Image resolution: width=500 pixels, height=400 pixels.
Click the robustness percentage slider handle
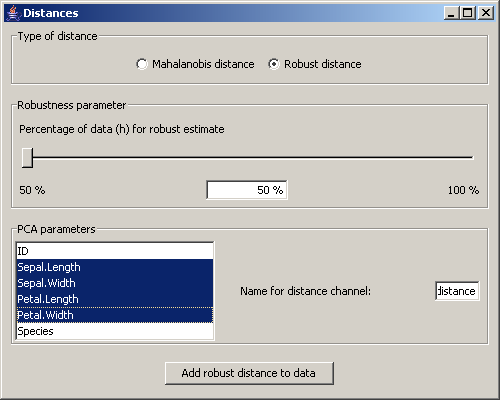(27, 158)
